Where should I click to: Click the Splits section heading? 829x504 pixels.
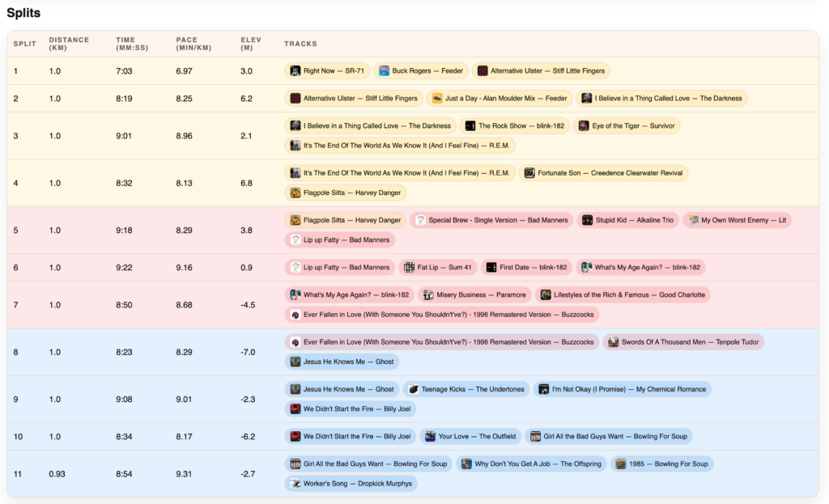click(23, 13)
